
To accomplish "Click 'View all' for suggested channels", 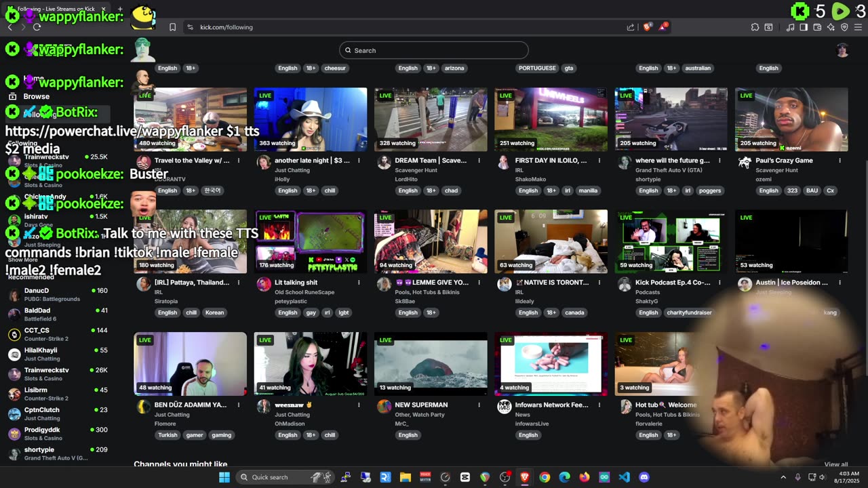I will coord(836,464).
